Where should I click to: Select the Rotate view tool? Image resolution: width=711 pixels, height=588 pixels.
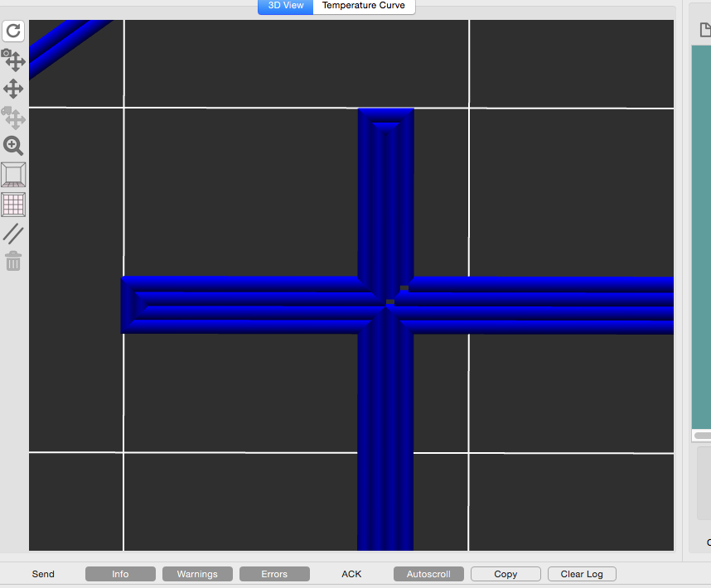pos(13,31)
